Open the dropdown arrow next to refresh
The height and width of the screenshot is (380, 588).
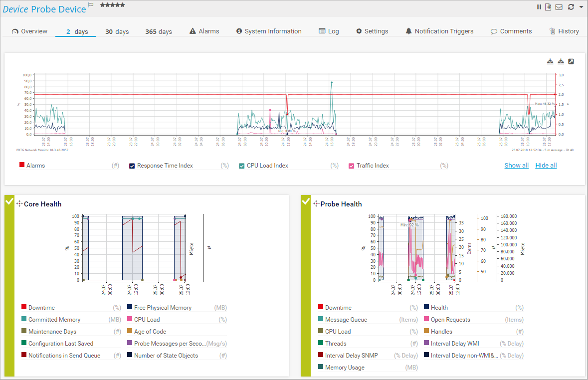point(581,7)
